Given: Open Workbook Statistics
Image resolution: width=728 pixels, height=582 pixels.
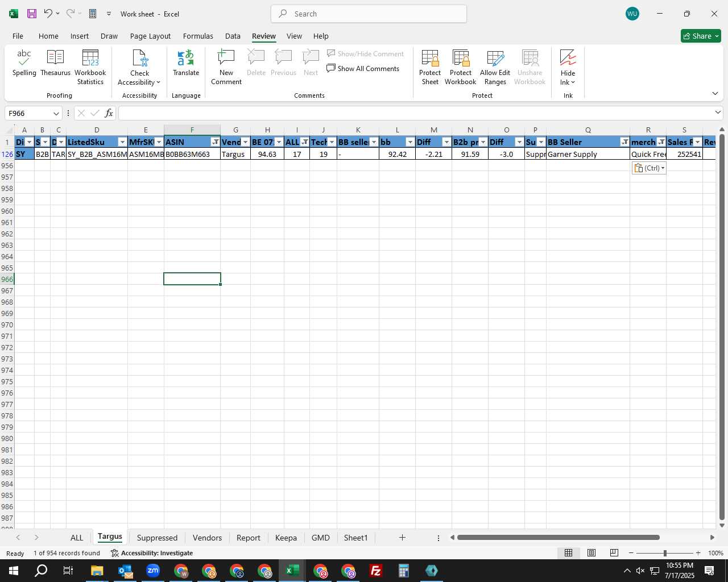Looking at the screenshot, I should point(90,67).
